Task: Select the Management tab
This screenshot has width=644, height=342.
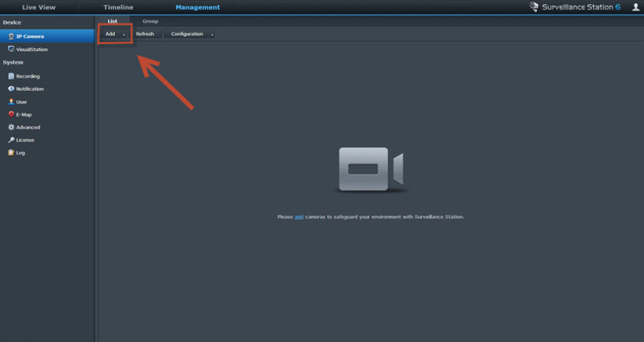Action: [197, 7]
